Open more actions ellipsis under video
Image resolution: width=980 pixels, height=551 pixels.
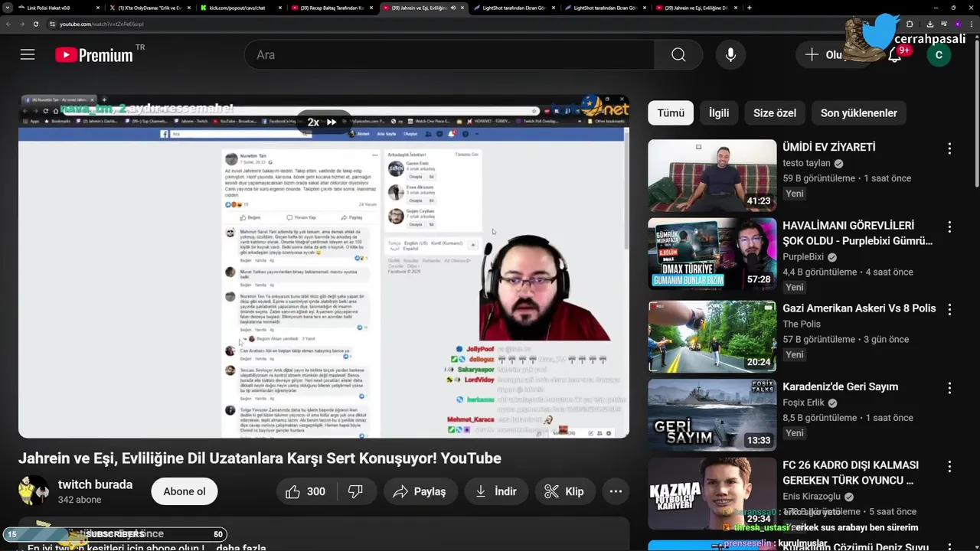[x=616, y=491]
